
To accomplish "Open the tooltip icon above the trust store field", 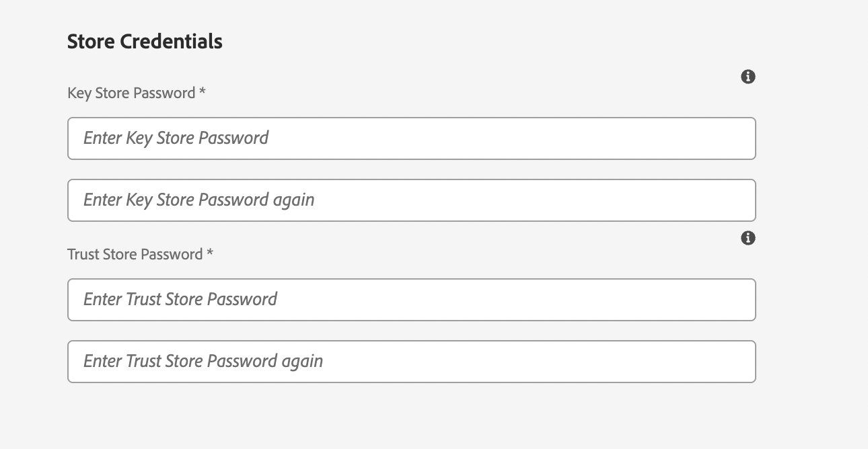I will 748,238.
